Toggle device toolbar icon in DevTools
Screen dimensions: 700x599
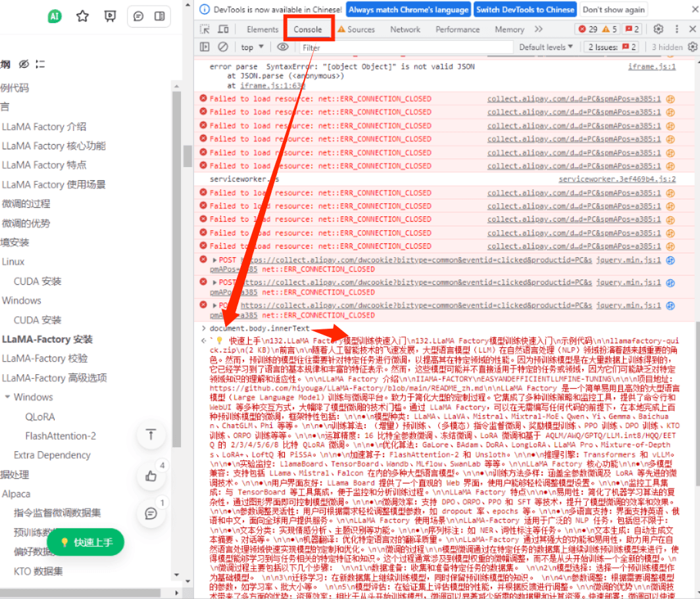pyautogui.click(x=223, y=30)
